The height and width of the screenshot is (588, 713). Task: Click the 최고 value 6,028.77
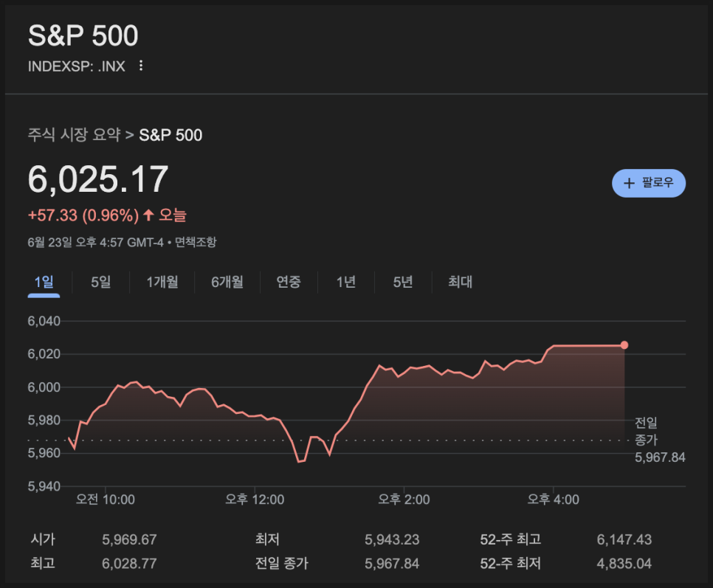pos(129,564)
